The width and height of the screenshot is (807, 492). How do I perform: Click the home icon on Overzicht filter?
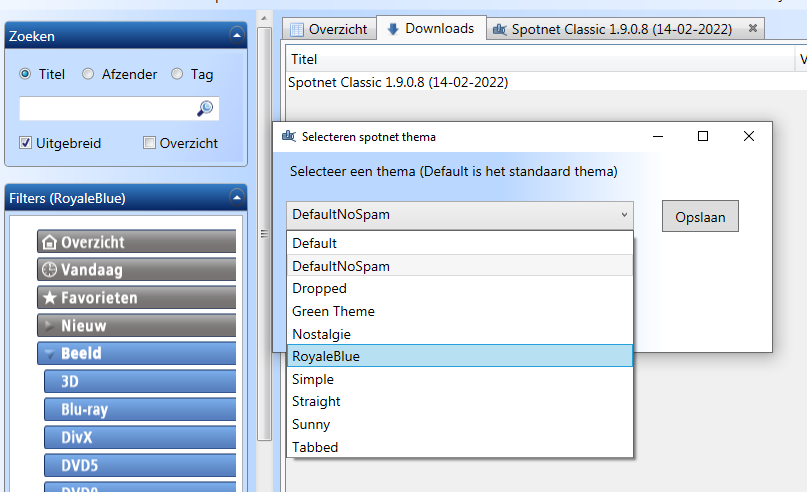coord(49,242)
